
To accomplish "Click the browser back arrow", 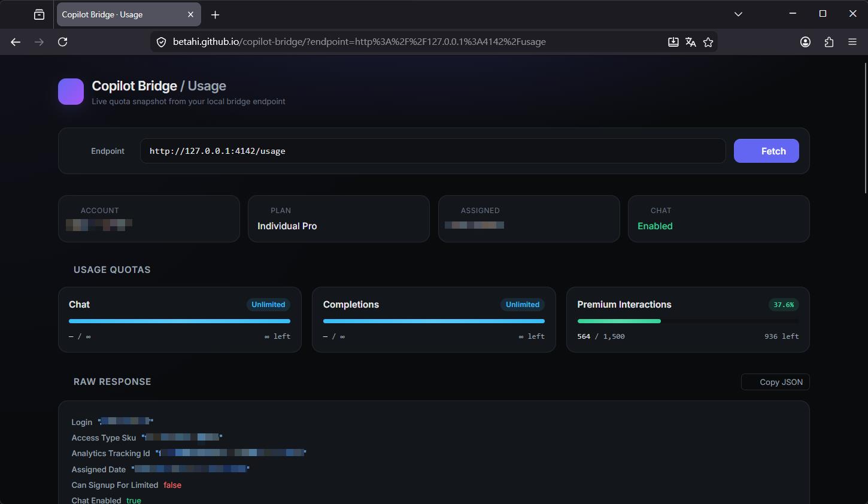I will click(16, 42).
